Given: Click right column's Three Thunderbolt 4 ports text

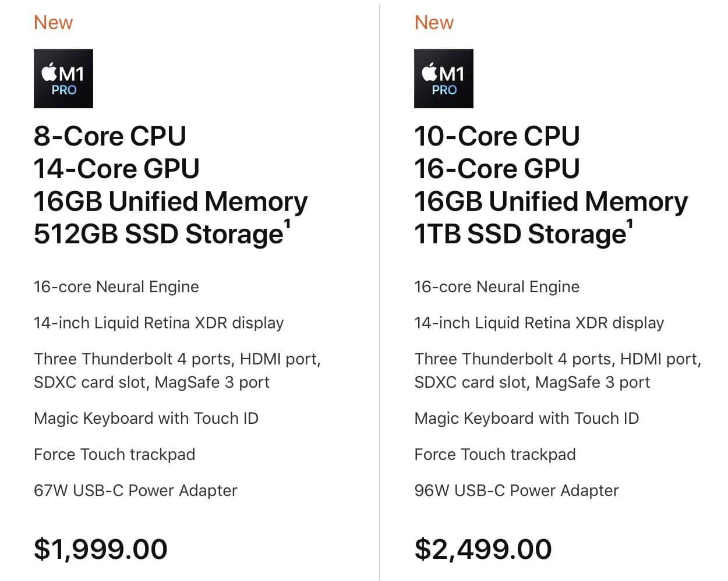Looking at the screenshot, I should click(557, 359).
